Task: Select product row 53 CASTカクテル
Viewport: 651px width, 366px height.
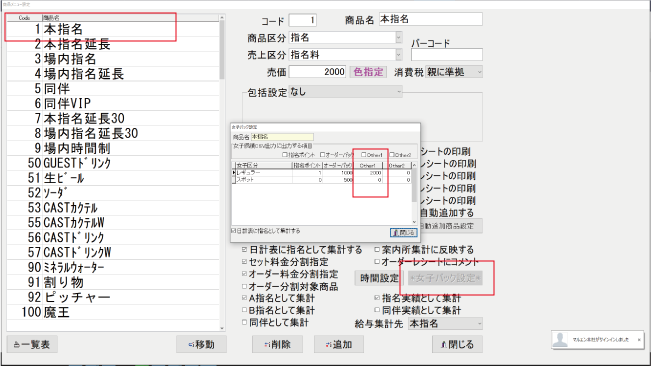Action: coord(113,207)
